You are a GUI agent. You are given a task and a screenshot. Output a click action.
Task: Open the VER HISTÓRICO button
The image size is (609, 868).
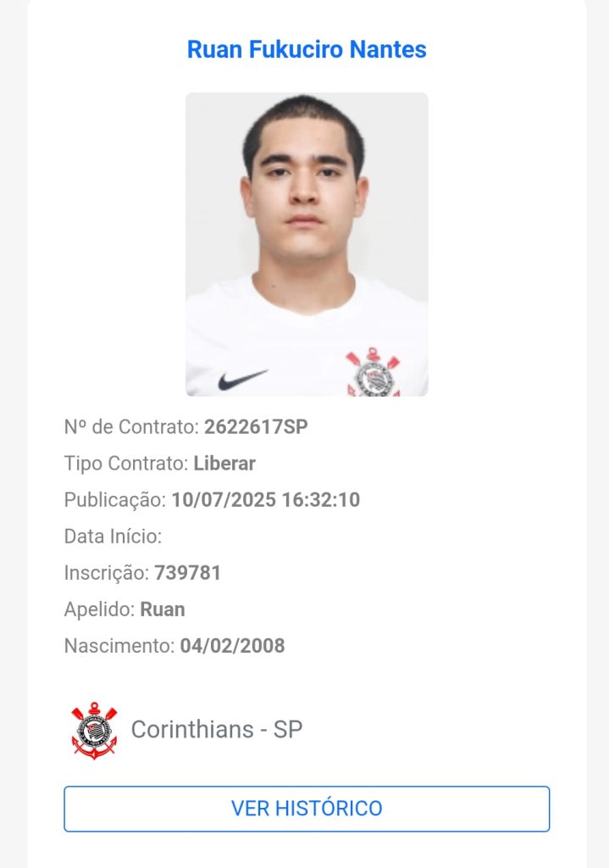tap(307, 808)
